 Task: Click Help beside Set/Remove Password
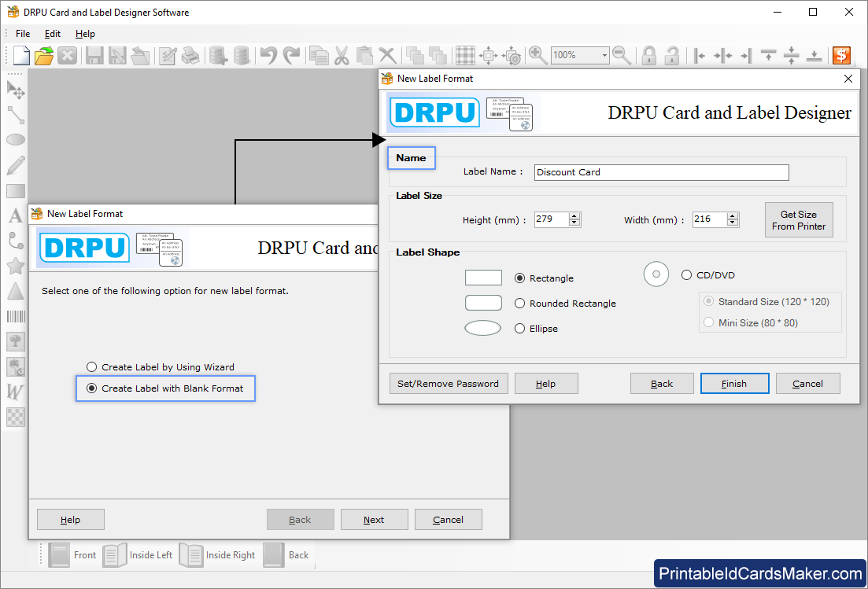coord(546,383)
